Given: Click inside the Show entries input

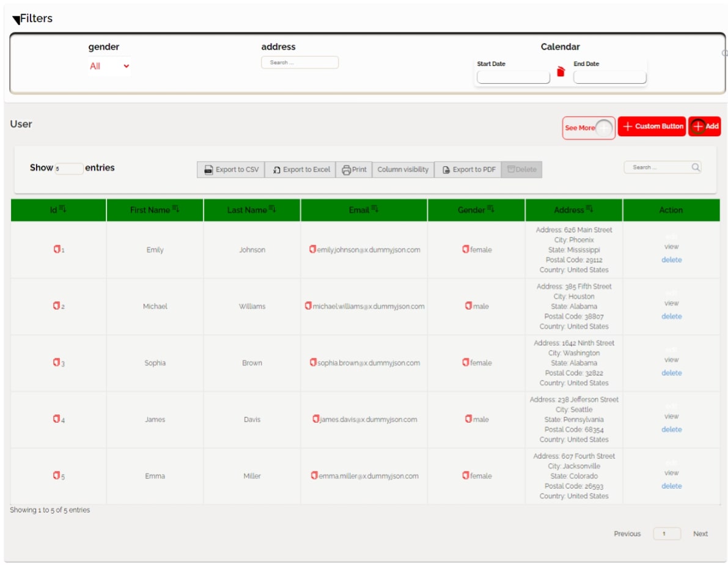Looking at the screenshot, I should point(69,168).
